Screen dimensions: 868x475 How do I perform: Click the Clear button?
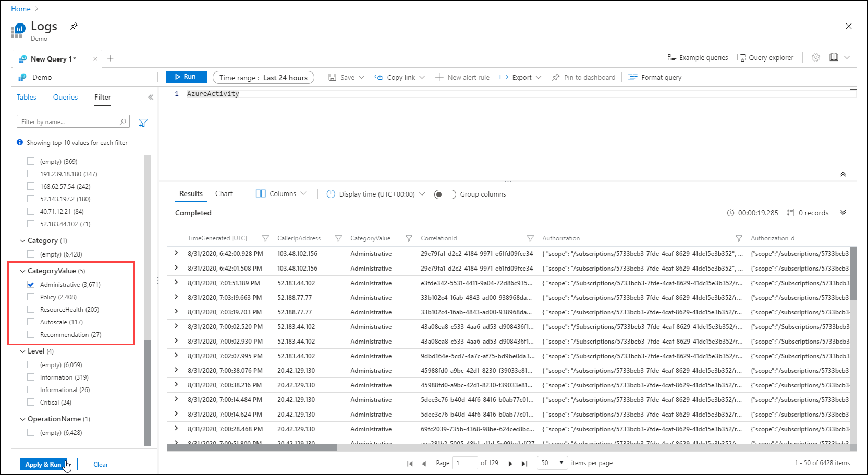(101, 464)
